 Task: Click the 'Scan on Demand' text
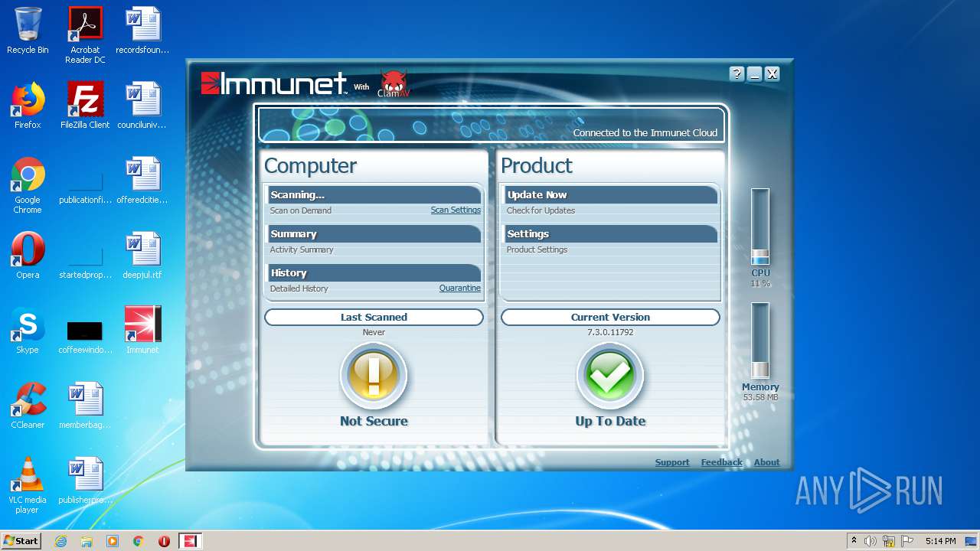[301, 210]
